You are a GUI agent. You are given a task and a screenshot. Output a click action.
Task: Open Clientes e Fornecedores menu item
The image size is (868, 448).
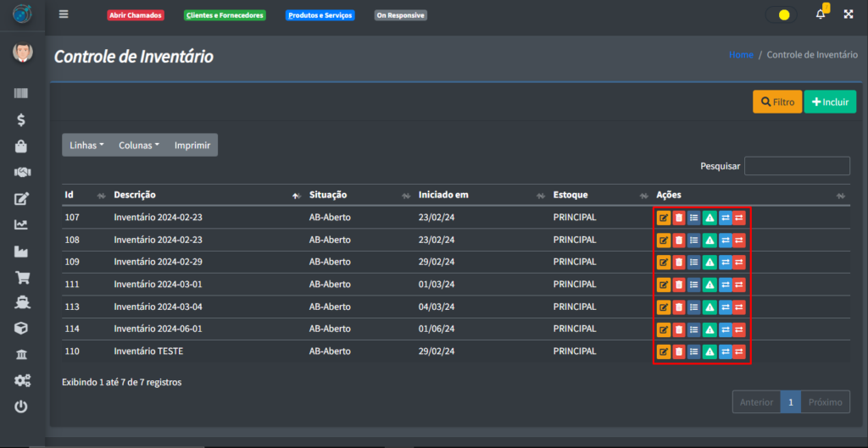pyautogui.click(x=225, y=15)
